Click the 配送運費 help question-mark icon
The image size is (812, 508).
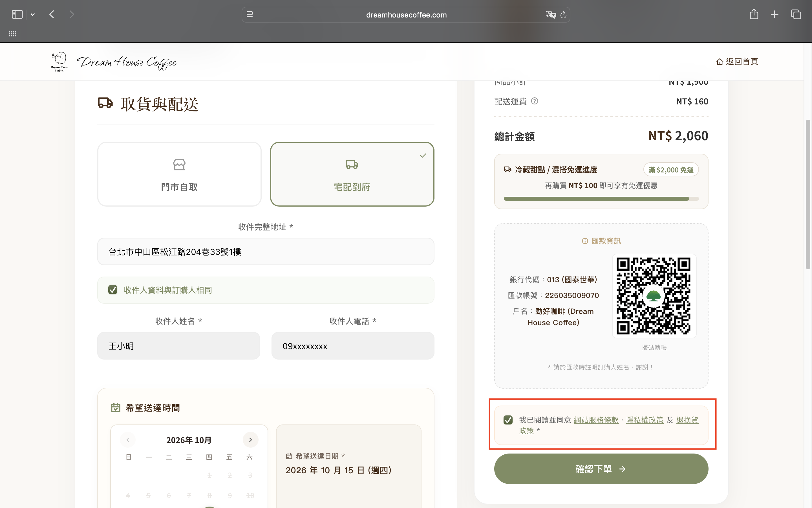[535, 101]
